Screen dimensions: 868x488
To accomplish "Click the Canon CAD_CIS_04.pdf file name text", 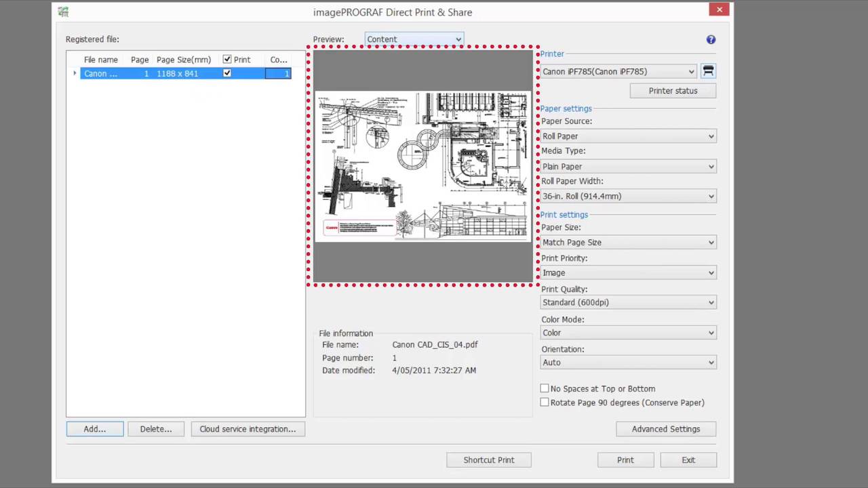I will tap(435, 344).
